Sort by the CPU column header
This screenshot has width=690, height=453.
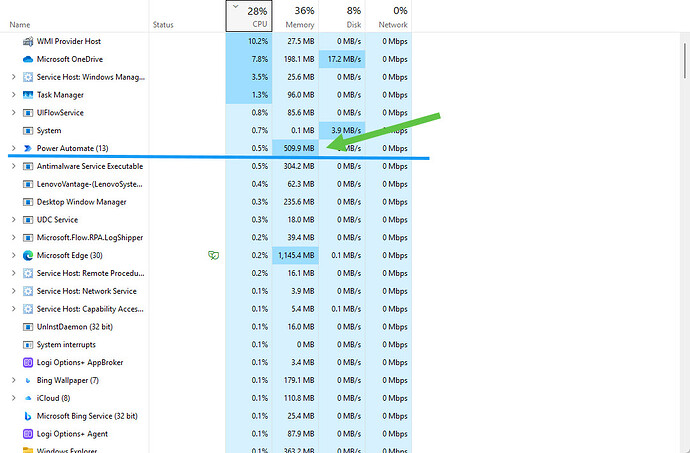point(249,16)
